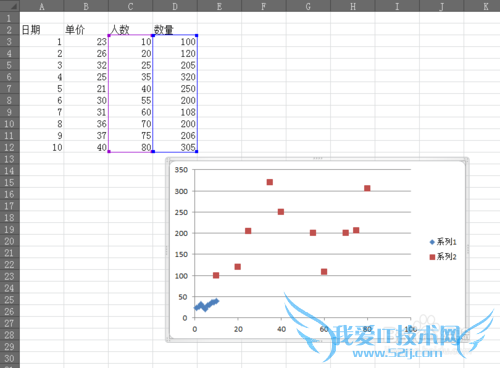Select column J header
Image resolution: width=500 pixels, height=368 pixels.
pyautogui.click(x=442, y=6)
